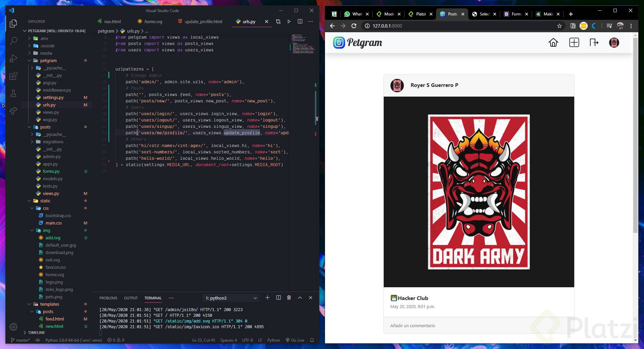Click the Petgram home icon
This screenshot has height=349, width=644.
click(553, 43)
